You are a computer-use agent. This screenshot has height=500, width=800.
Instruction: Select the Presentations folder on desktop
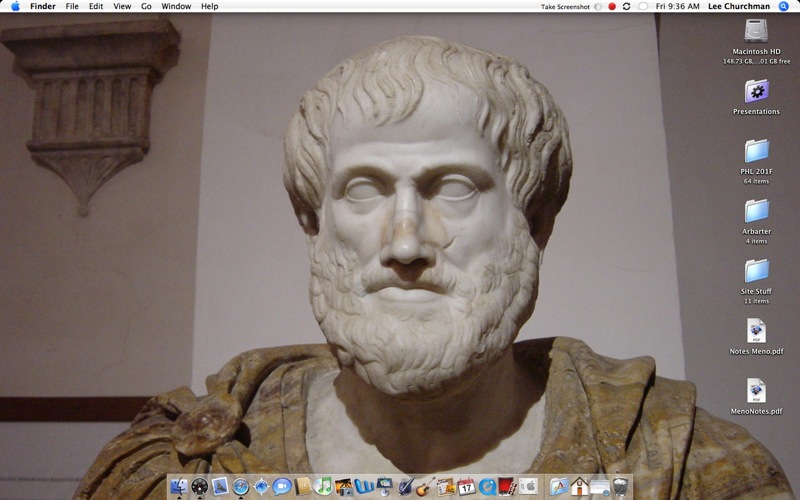[x=756, y=91]
